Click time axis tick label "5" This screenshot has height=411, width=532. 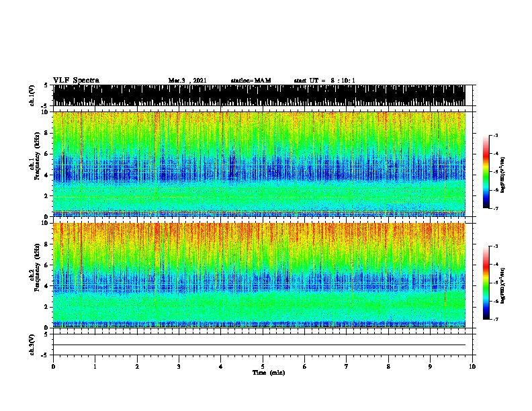(x=263, y=367)
